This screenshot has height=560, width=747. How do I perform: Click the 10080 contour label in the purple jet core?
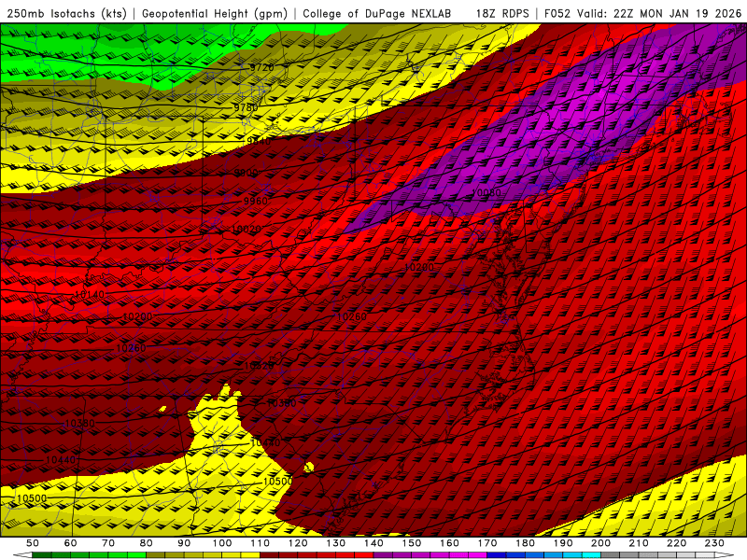(486, 193)
